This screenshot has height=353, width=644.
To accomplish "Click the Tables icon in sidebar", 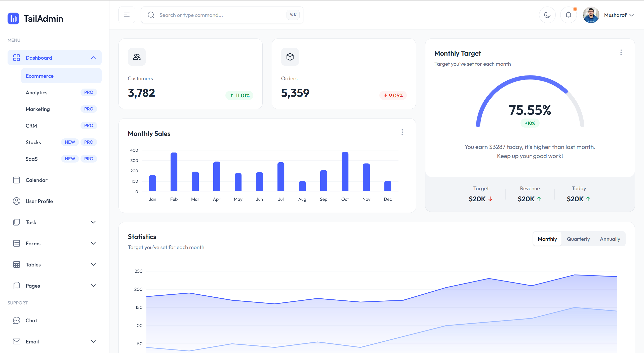I will (17, 264).
